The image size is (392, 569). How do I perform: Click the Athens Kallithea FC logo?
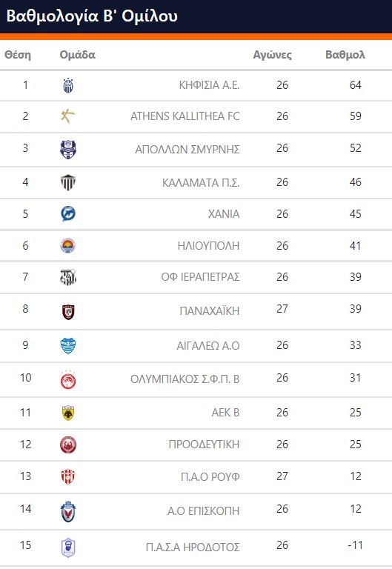click(x=68, y=116)
